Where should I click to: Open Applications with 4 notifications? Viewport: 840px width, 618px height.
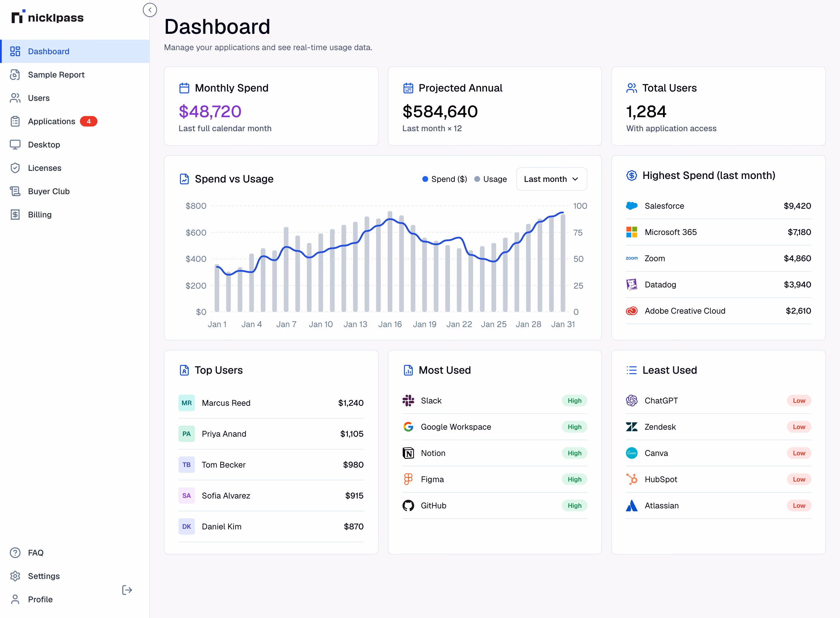[75, 121]
